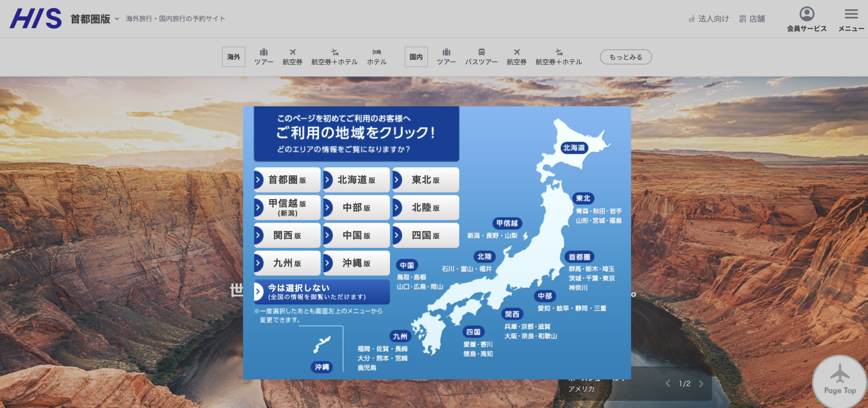Viewport: 868px width, 408px height.
Task: Open the hamburger メニュー icon
Action: (x=851, y=14)
